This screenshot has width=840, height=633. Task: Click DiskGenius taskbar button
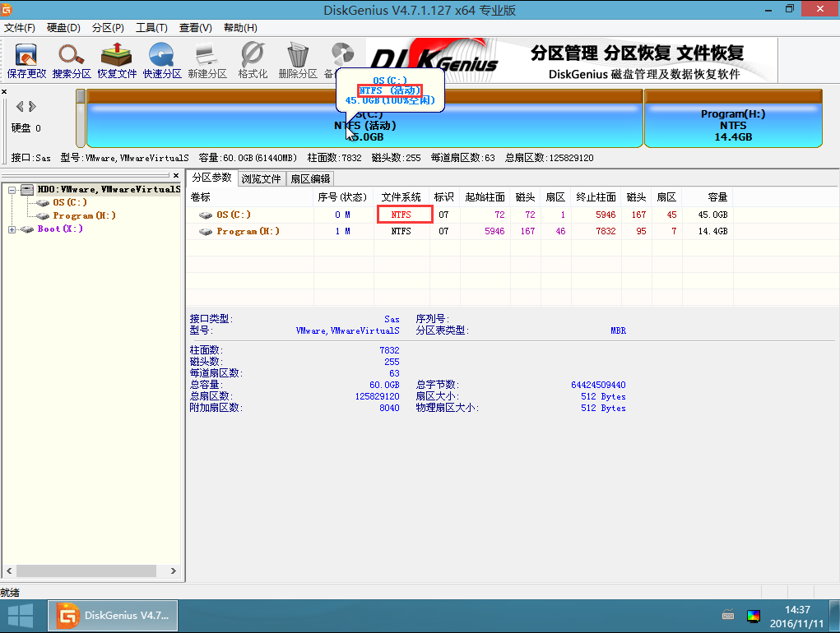(x=113, y=616)
